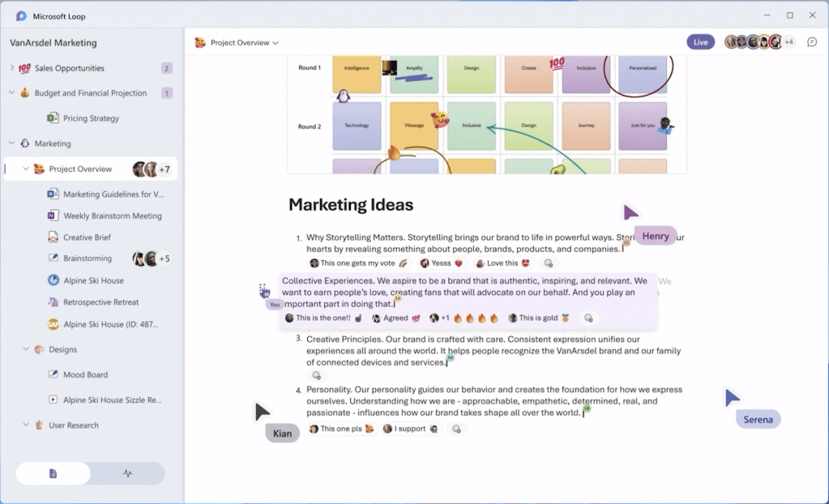Expand the Sales Opportunities section
The width and height of the screenshot is (829, 504).
click(x=12, y=68)
